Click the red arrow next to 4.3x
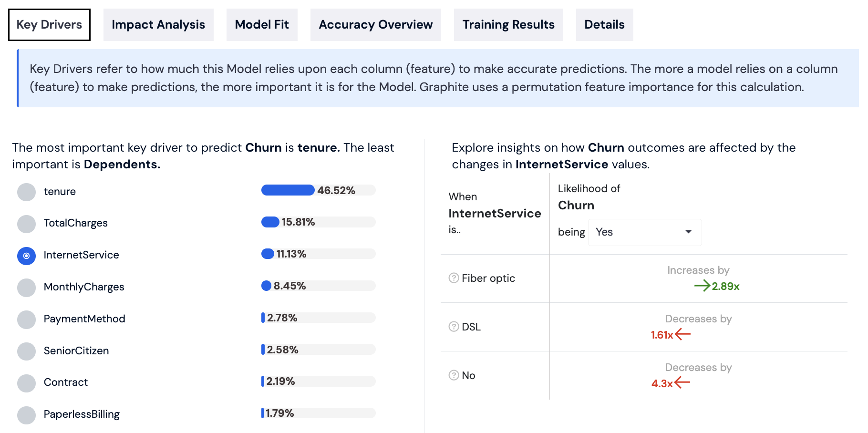This screenshot has width=868, height=433. pyautogui.click(x=682, y=382)
